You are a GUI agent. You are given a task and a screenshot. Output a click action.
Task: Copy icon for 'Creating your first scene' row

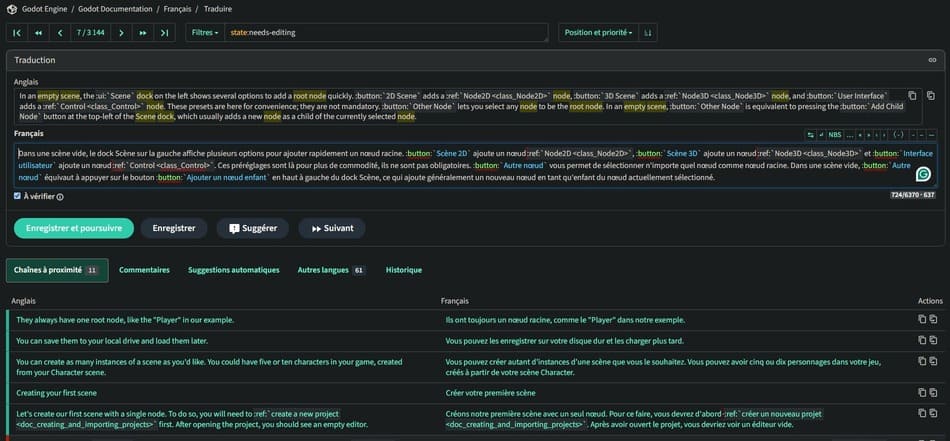point(922,393)
